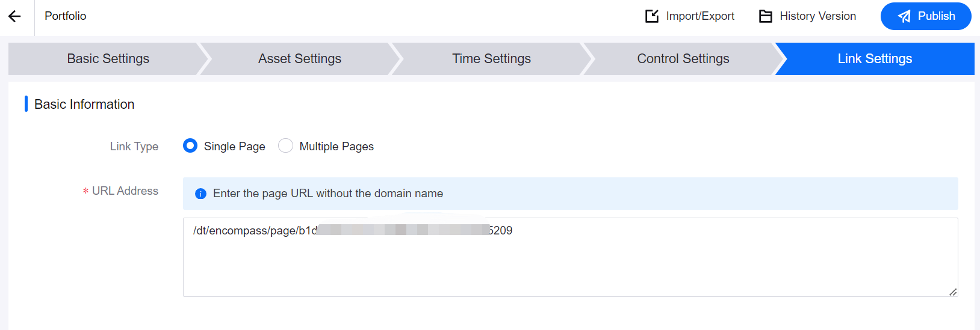Click the Basic Information section heading
Viewport: 980px width, 330px height.
(84, 105)
